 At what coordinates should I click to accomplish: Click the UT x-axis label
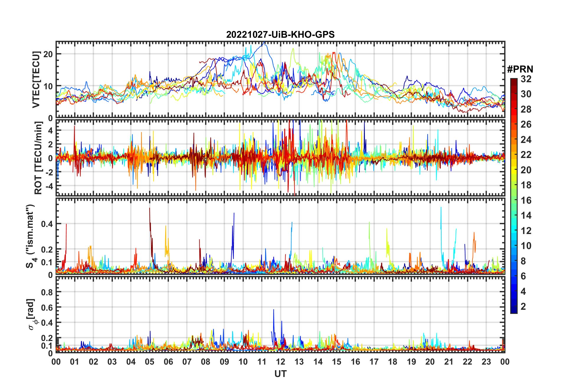(x=280, y=374)
